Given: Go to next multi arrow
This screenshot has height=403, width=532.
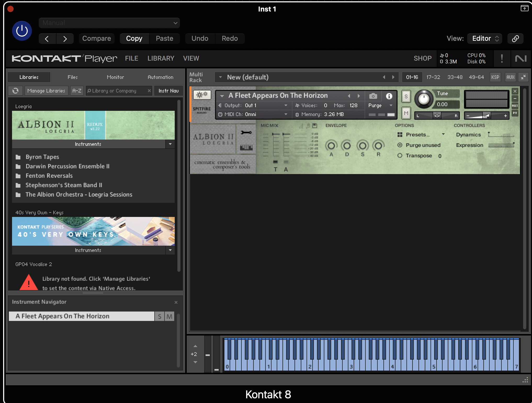Looking at the screenshot, I should tap(393, 77).
